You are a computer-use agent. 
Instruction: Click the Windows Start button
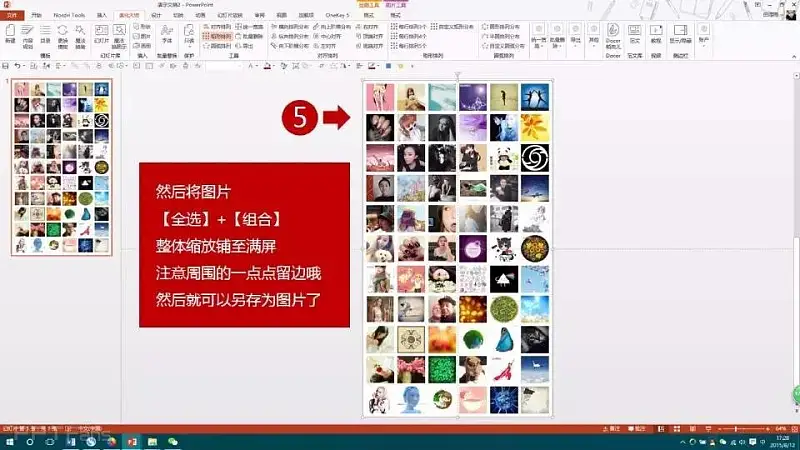coord(8,441)
